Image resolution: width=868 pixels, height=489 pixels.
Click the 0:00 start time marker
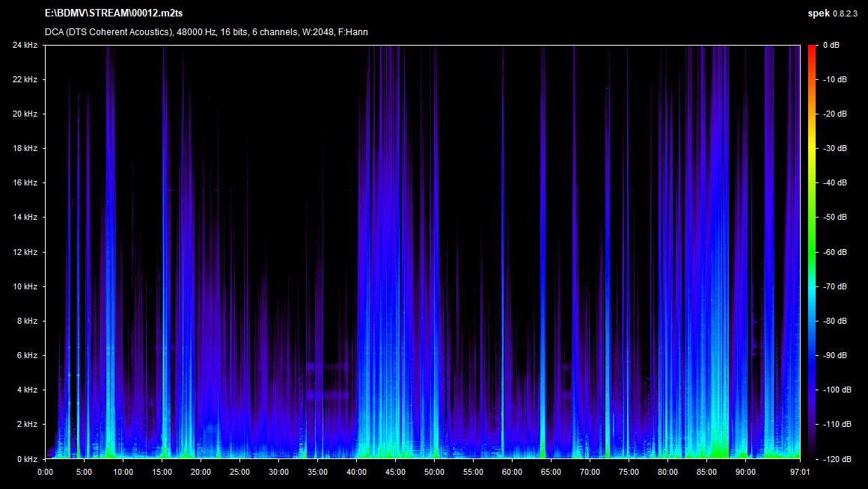tap(45, 472)
